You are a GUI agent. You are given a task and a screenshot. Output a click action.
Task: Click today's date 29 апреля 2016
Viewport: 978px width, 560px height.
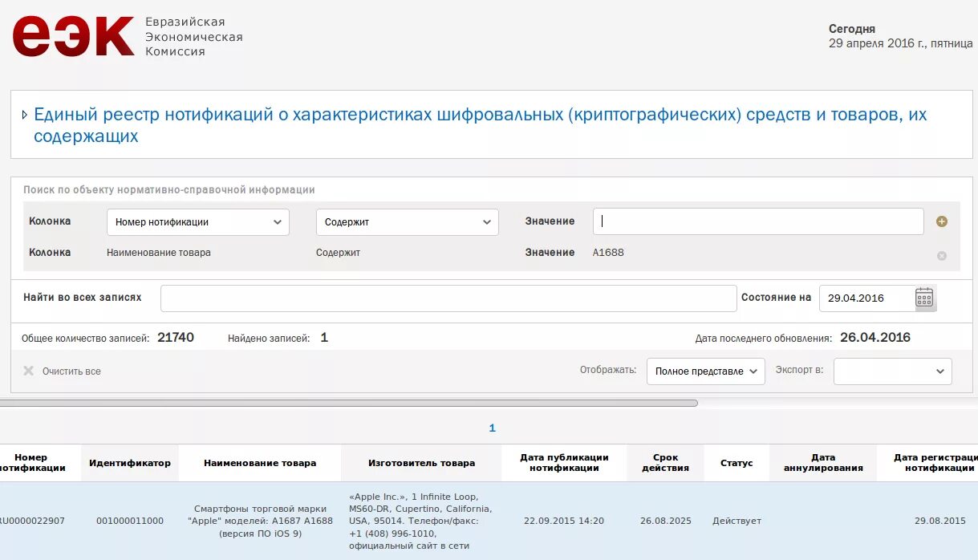pos(901,43)
